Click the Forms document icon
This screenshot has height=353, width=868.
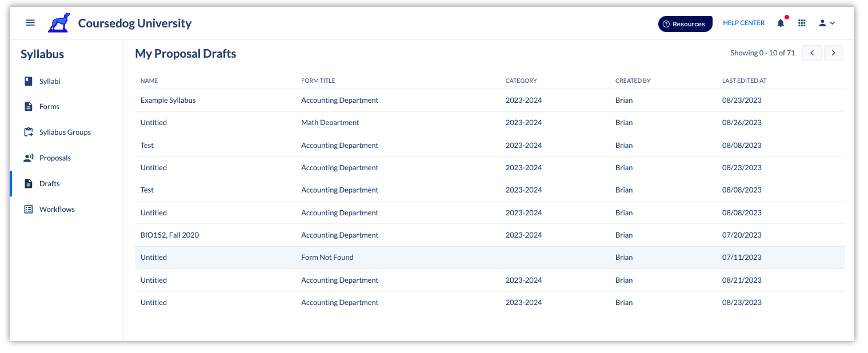[29, 107]
